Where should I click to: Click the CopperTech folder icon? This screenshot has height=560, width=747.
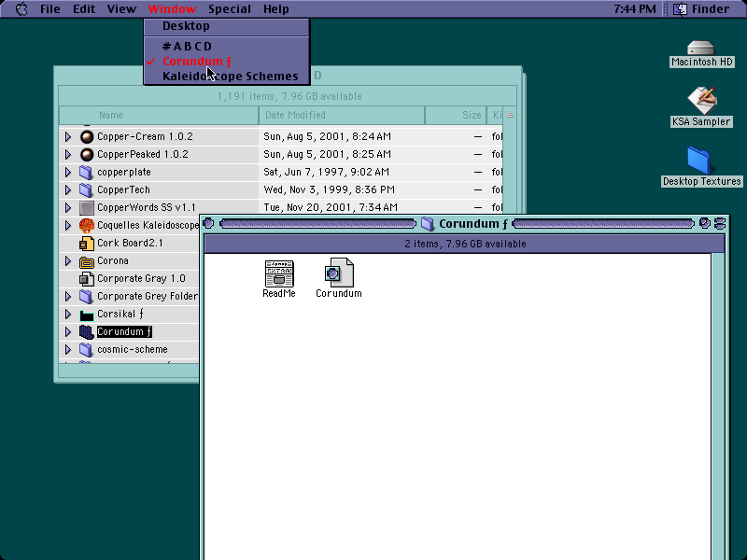tap(86, 190)
